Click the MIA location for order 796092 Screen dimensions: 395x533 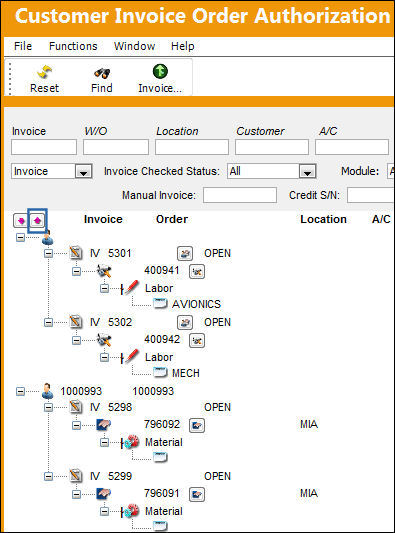click(309, 424)
